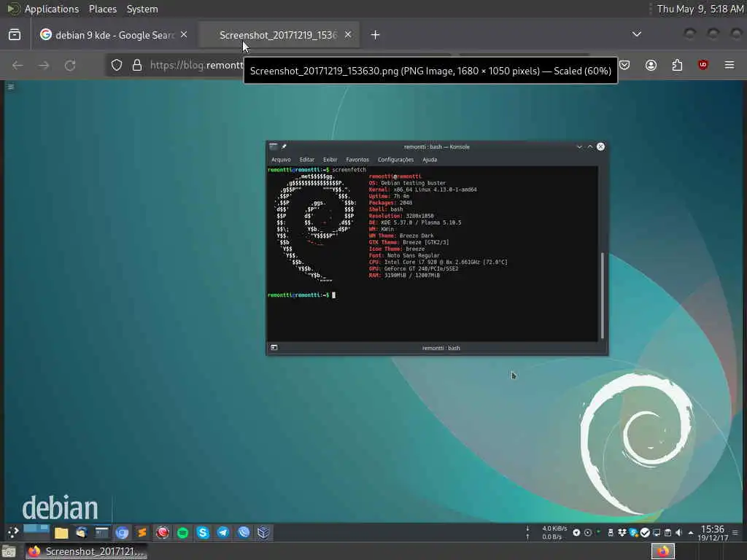747x560 pixels.
Task: Open the extensions puzzle-piece menu
Action: click(x=677, y=65)
